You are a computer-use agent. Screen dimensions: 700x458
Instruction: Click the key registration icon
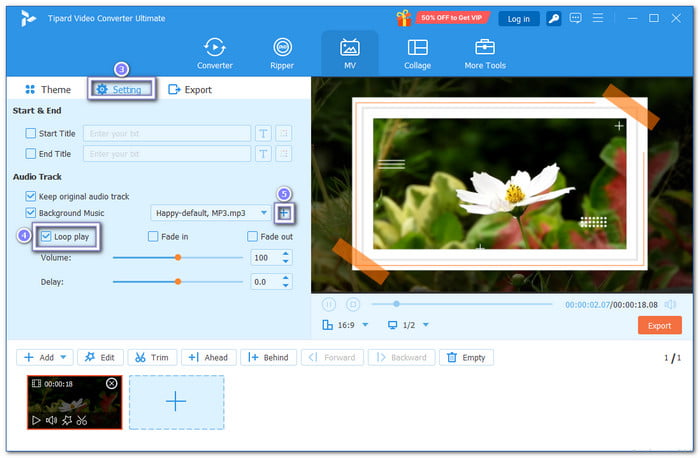tap(554, 18)
